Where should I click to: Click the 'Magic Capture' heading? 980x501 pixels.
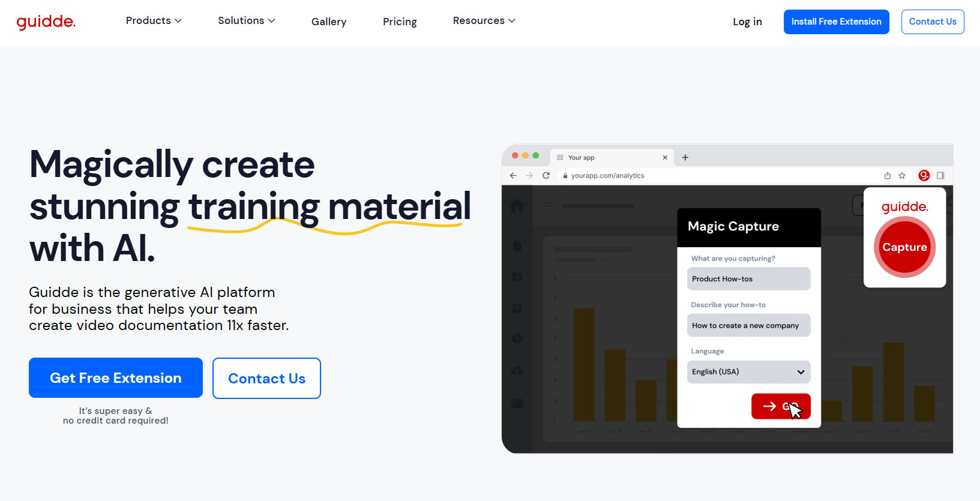[733, 226]
